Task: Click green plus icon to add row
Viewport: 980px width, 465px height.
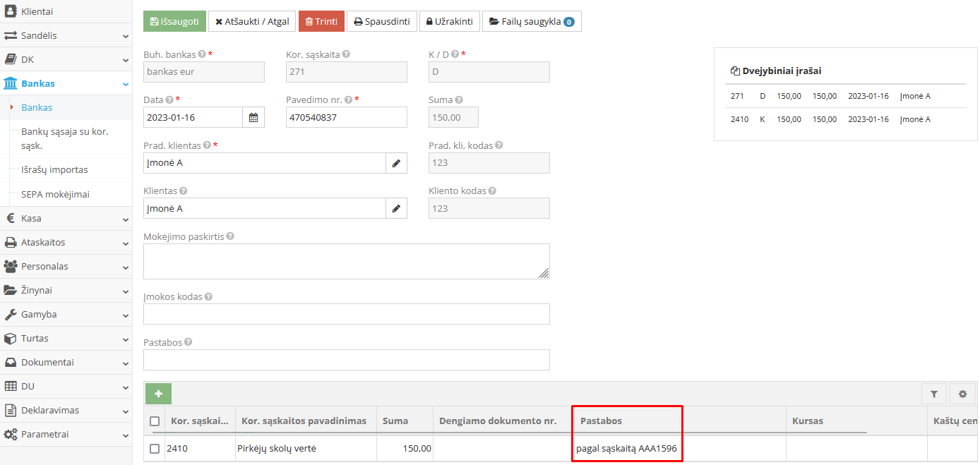Action: tap(158, 394)
